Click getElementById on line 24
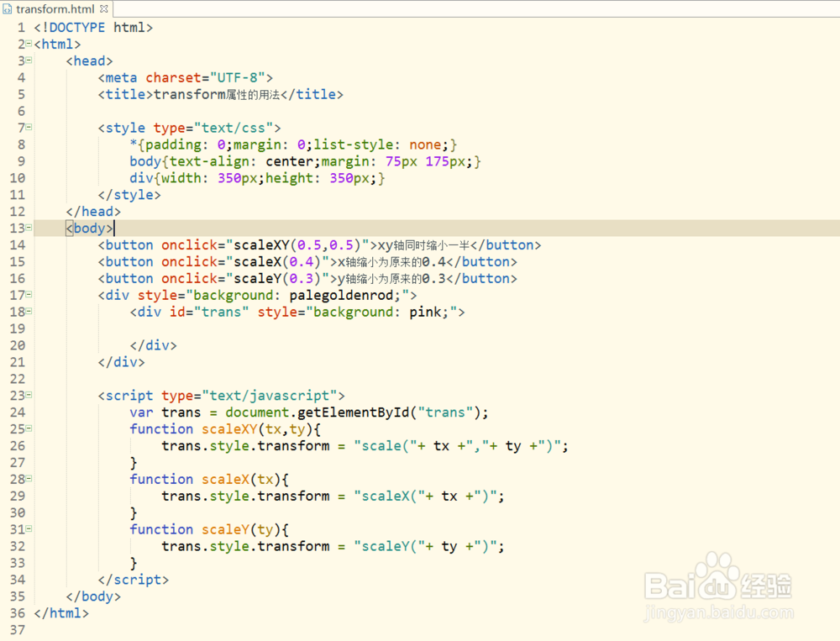 tap(354, 412)
